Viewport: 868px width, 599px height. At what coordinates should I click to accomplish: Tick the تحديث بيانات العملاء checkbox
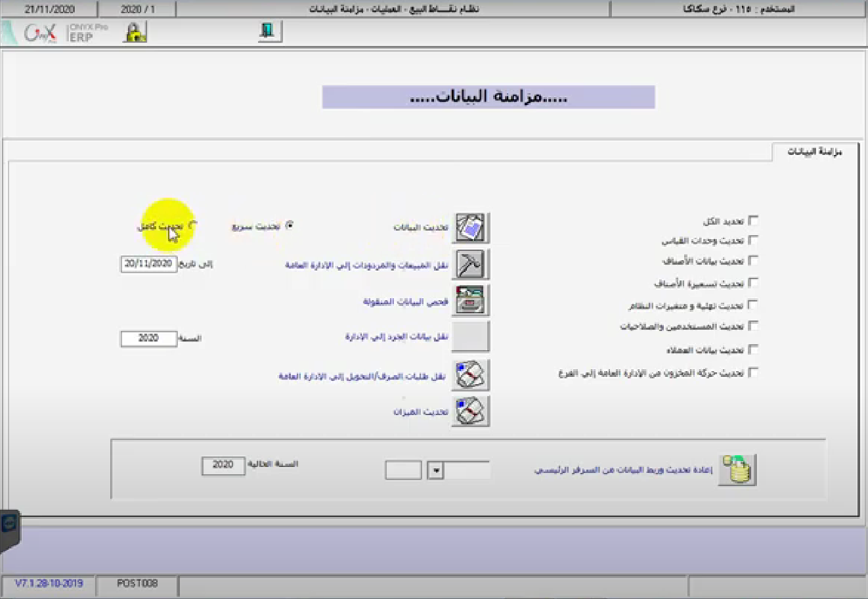pos(753,349)
